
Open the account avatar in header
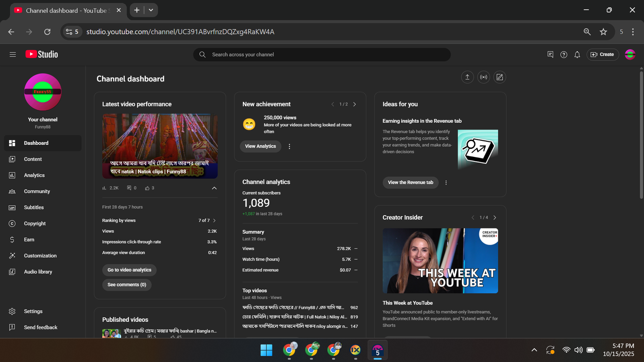pos(630,54)
